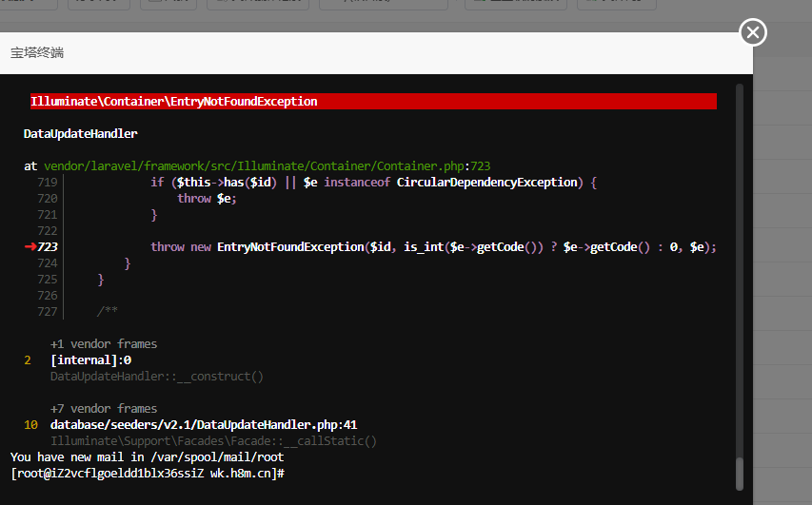The height and width of the screenshot is (505, 812).
Task: Click the DataUpdateHandler::__construct() line
Action: [156, 377]
